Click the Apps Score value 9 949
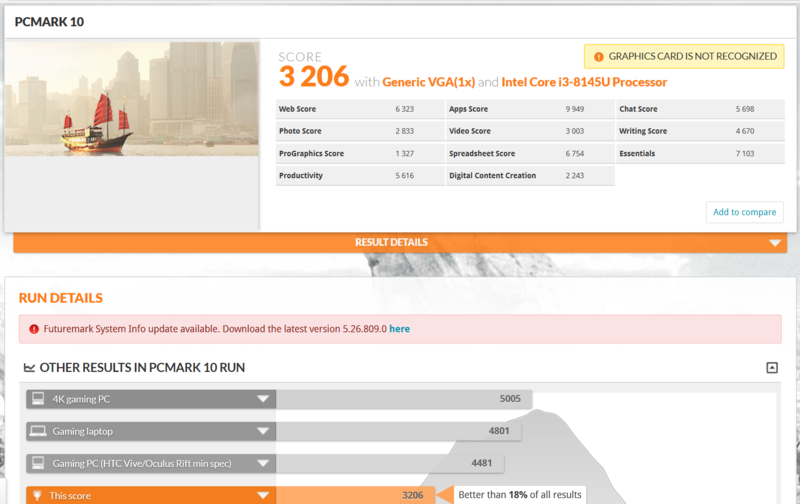This screenshot has width=800, height=504. click(574, 109)
